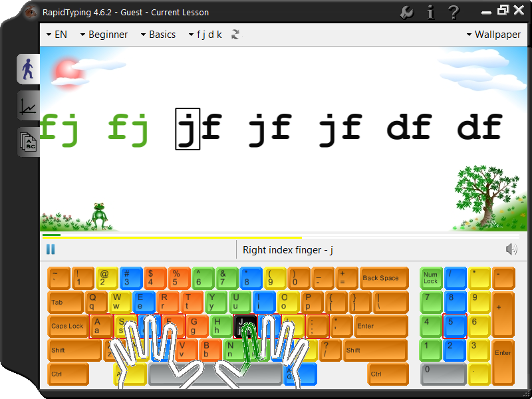Image resolution: width=532 pixels, height=399 pixels.
Task: Open the Statistics chart icon
Action: (27, 106)
